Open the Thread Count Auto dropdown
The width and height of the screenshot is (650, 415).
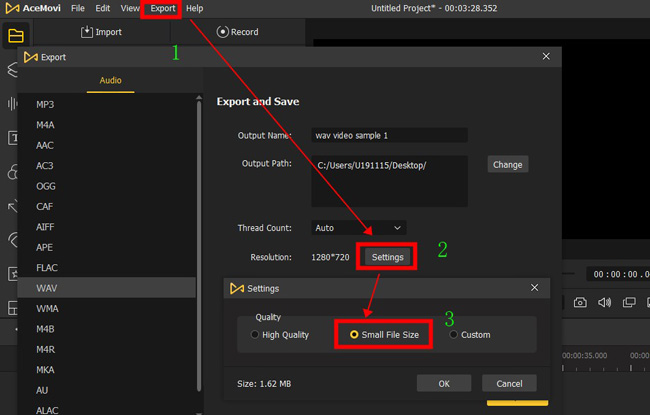coord(359,228)
